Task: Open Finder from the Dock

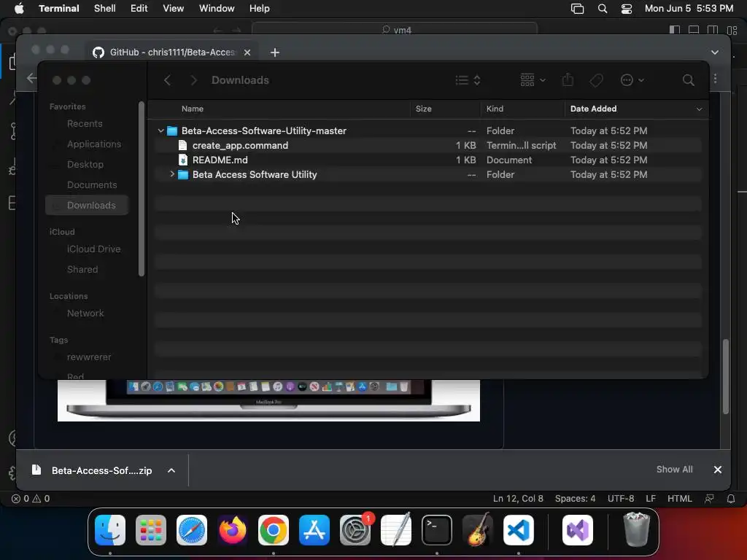Action: point(110,530)
